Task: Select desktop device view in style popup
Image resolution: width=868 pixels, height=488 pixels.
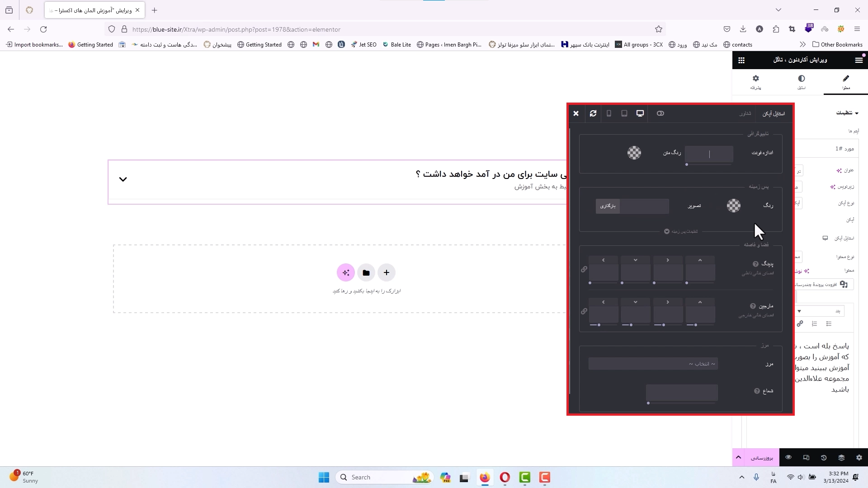Action: 640,113
